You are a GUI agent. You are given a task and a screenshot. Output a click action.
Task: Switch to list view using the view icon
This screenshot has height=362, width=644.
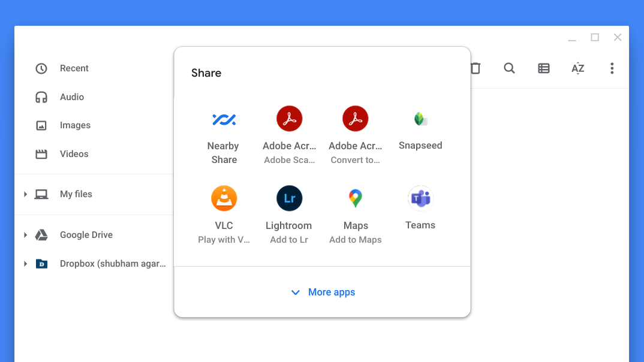tap(543, 68)
